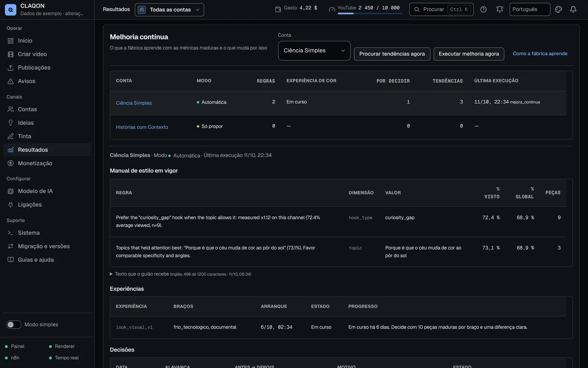This screenshot has width=588, height=368.
Task: Click the Tempo real status indicator
Action: click(64, 358)
